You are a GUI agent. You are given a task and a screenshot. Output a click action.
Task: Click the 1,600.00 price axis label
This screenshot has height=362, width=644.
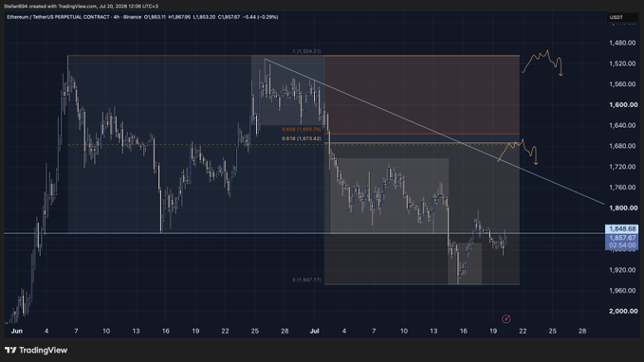coord(622,104)
